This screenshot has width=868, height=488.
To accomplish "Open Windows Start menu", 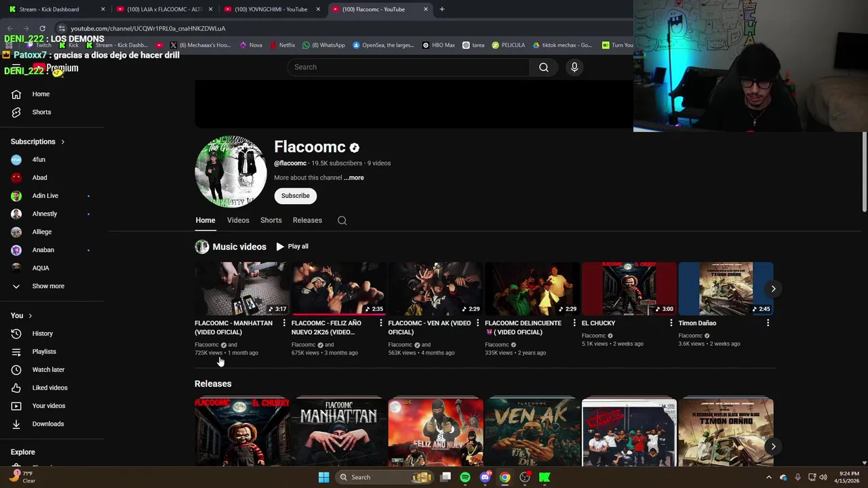I will (323, 477).
